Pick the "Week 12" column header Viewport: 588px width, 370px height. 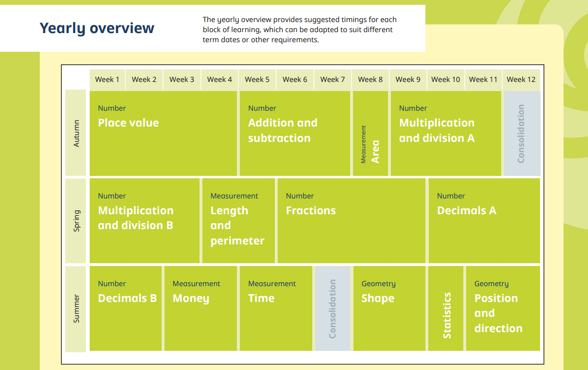point(521,80)
